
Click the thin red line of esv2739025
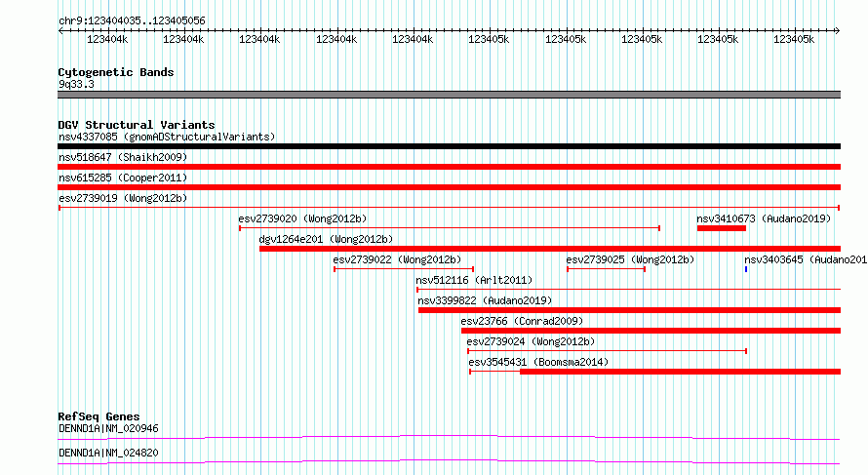click(607, 269)
